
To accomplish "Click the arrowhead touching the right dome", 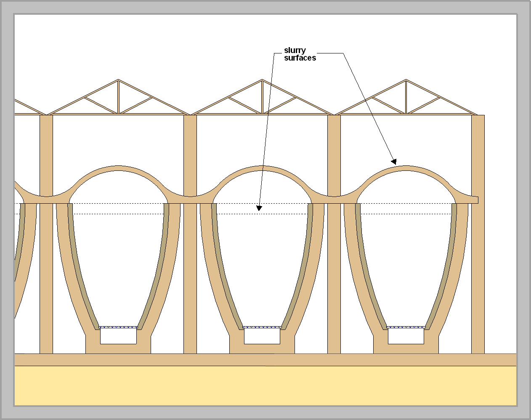I will click(393, 161).
